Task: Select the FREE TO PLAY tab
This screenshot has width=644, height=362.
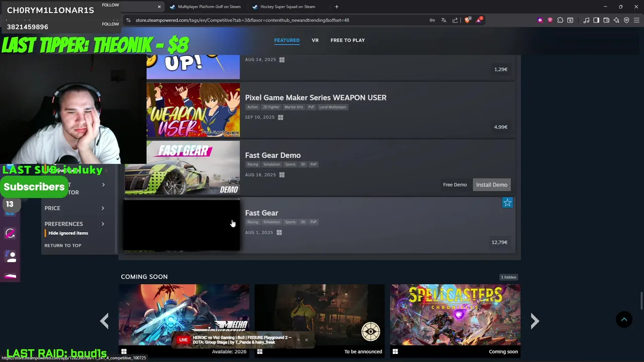Action: coord(348,40)
